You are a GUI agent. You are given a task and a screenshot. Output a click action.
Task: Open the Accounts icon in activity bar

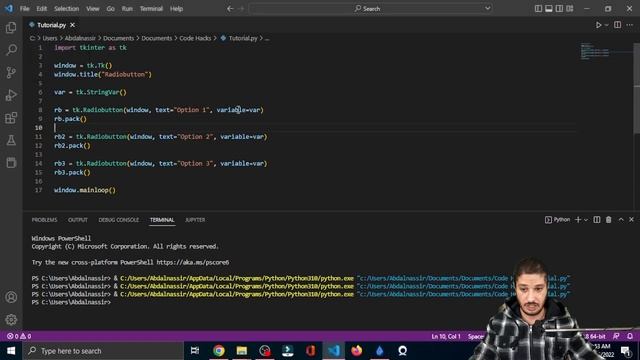[x=11, y=297]
